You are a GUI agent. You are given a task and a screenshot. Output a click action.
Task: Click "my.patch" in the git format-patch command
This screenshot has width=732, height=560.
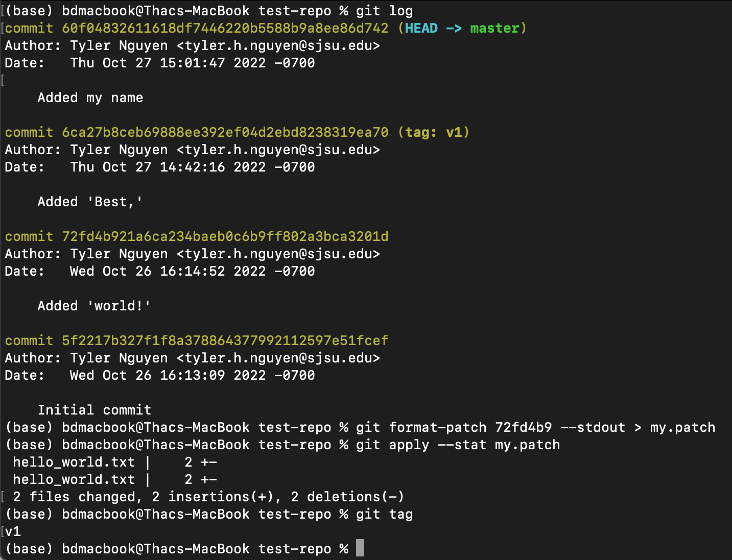point(682,427)
